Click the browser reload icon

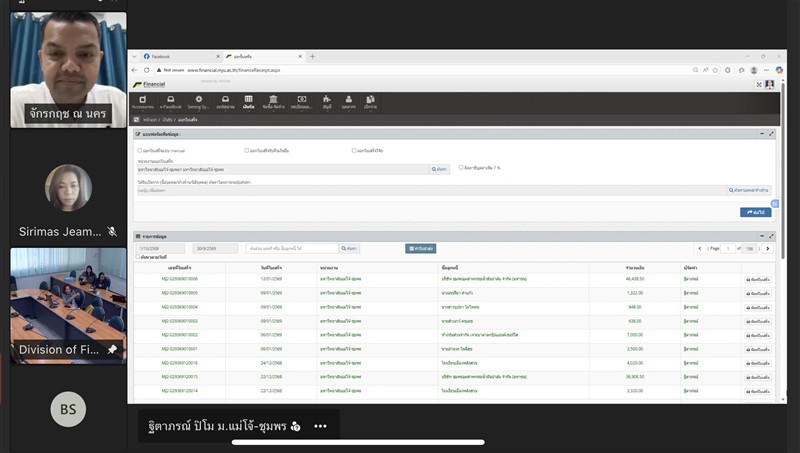tap(146, 70)
